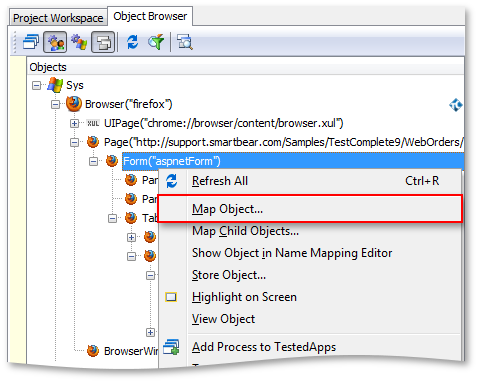Toggle the show processes toolbar button
478x383 pixels.
[55, 42]
